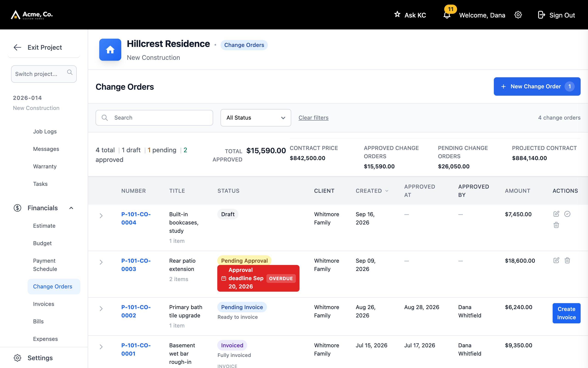Click Create Invoice for P-101-CO-0002
Screen dimensions: 588x368
click(x=566, y=313)
